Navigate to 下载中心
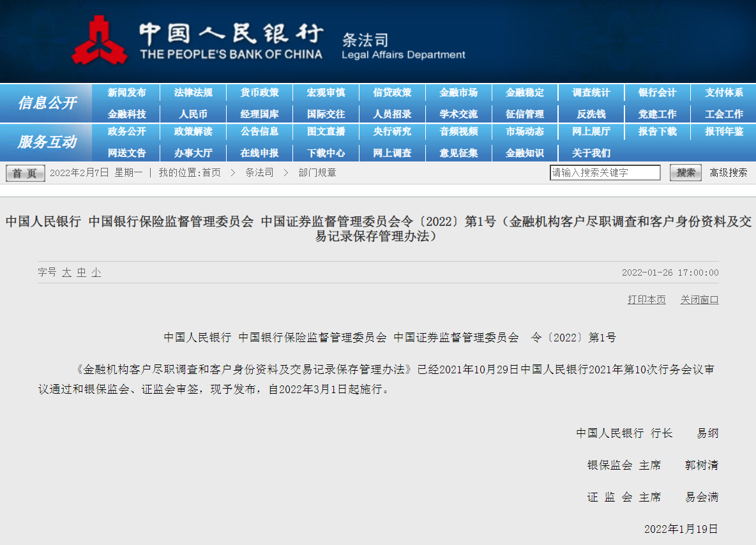This screenshot has width=756, height=545. 326,153
